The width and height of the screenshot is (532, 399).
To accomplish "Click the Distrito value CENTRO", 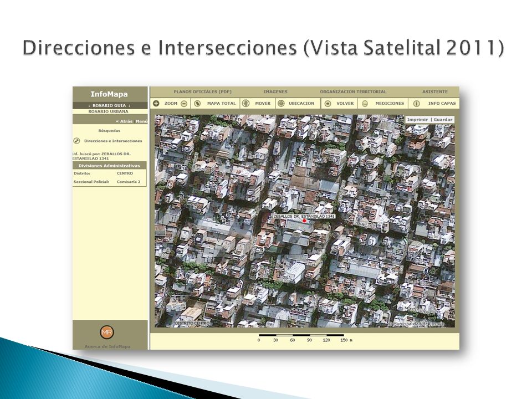I will coord(125,173).
